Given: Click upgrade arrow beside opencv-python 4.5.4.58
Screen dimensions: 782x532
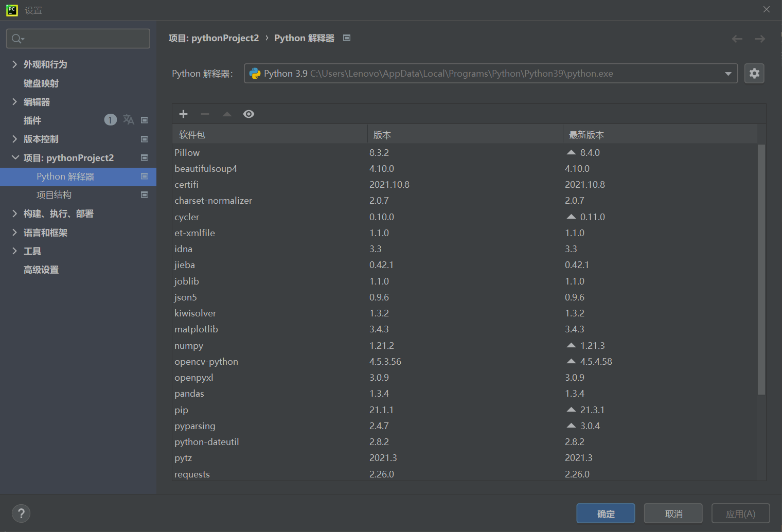Looking at the screenshot, I should 571,361.
